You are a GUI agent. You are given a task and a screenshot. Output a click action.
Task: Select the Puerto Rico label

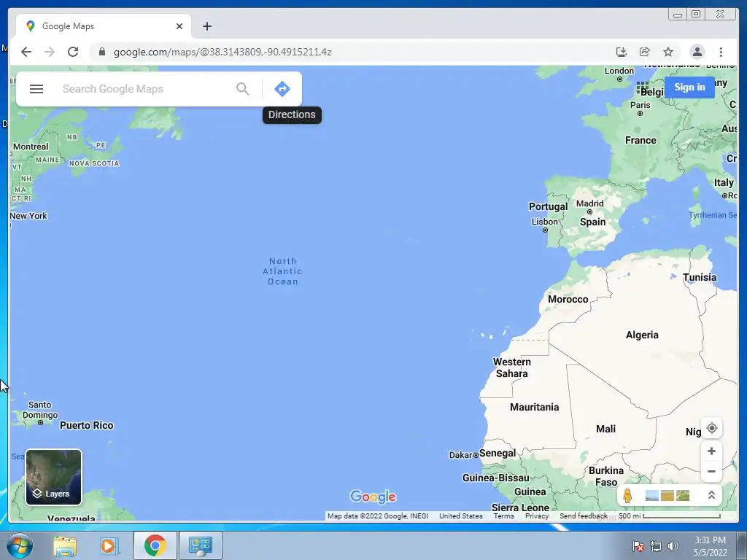tap(86, 425)
